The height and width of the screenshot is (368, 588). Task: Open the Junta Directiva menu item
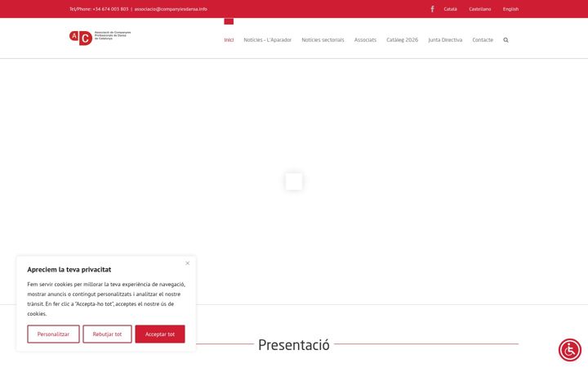[445, 40]
